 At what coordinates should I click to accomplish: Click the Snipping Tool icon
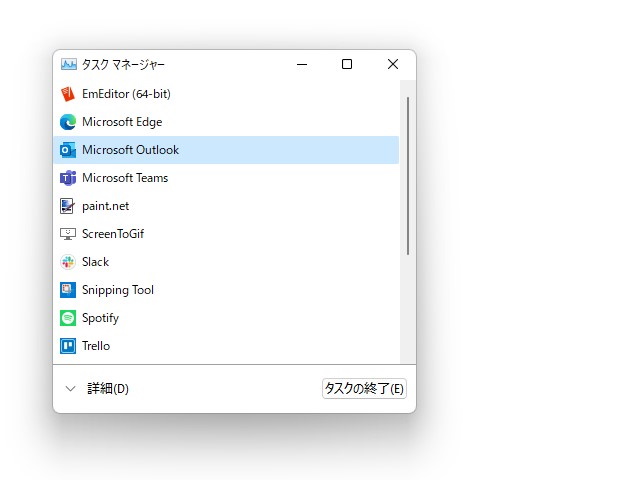[x=68, y=290]
